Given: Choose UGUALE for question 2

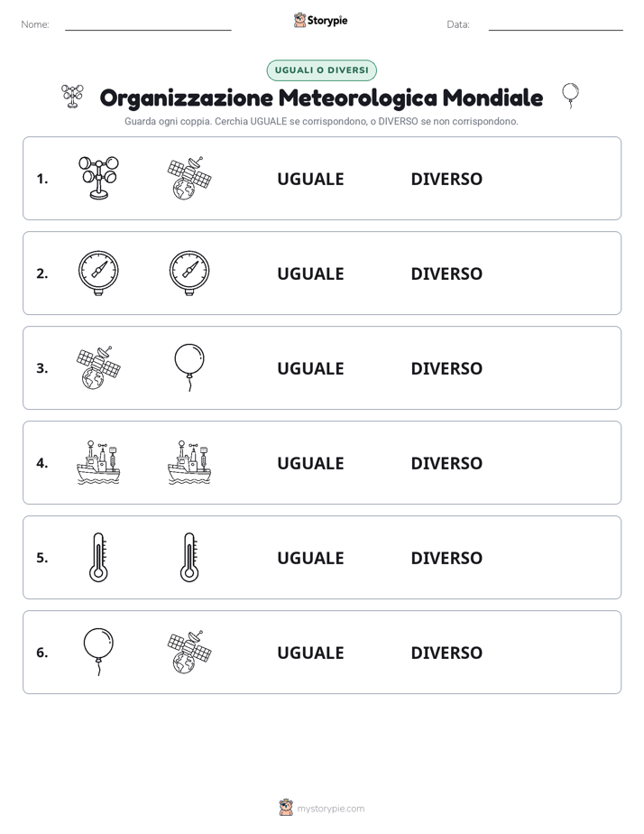Looking at the screenshot, I should click(x=310, y=273).
